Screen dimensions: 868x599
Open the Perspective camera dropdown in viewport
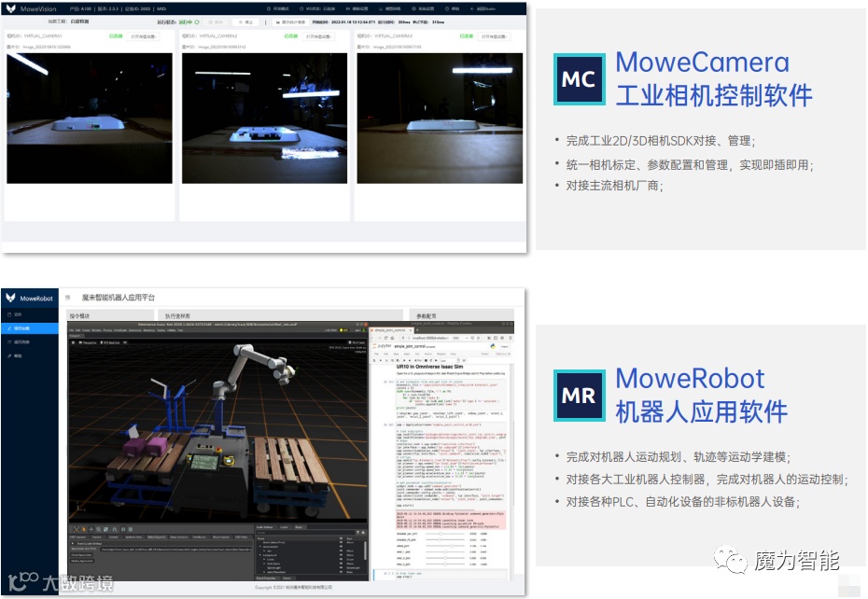[x=88, y=342]
